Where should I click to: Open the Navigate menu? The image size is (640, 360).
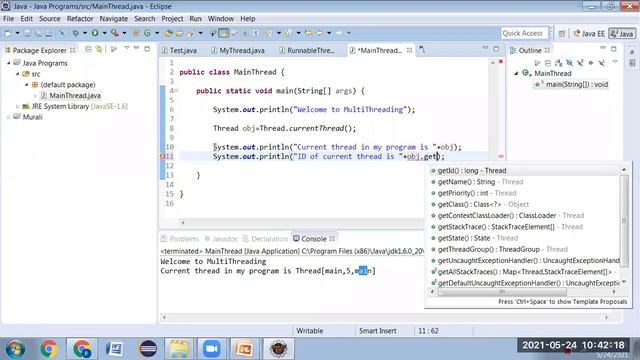(x=113, y=19)
